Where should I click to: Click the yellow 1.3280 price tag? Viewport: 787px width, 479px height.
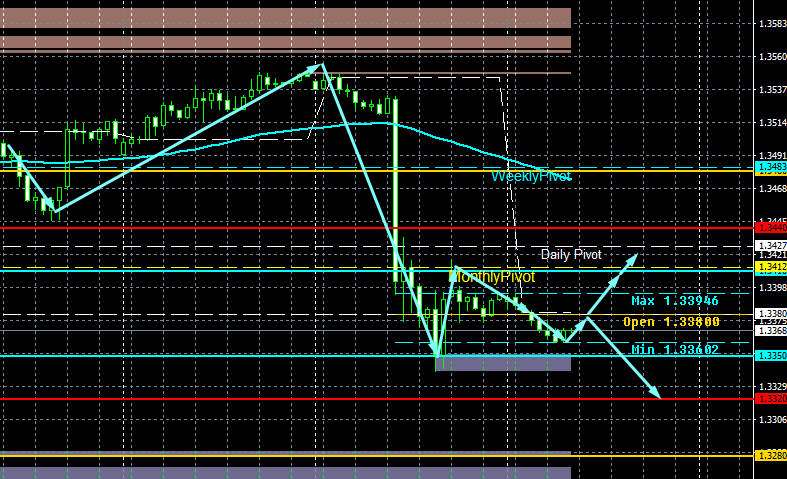click(771, 455)
